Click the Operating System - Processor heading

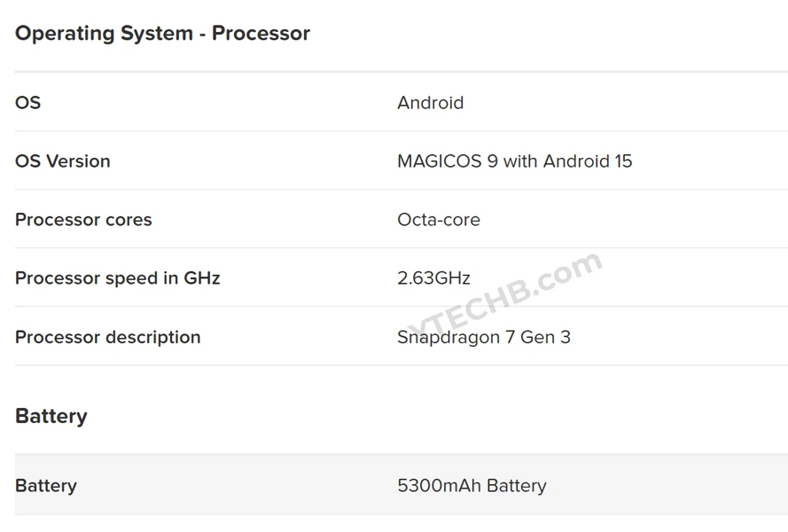tap(162, 34)
